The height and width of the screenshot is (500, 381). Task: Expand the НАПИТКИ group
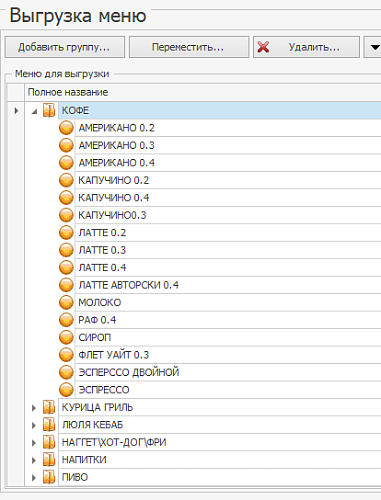(34, 460)
